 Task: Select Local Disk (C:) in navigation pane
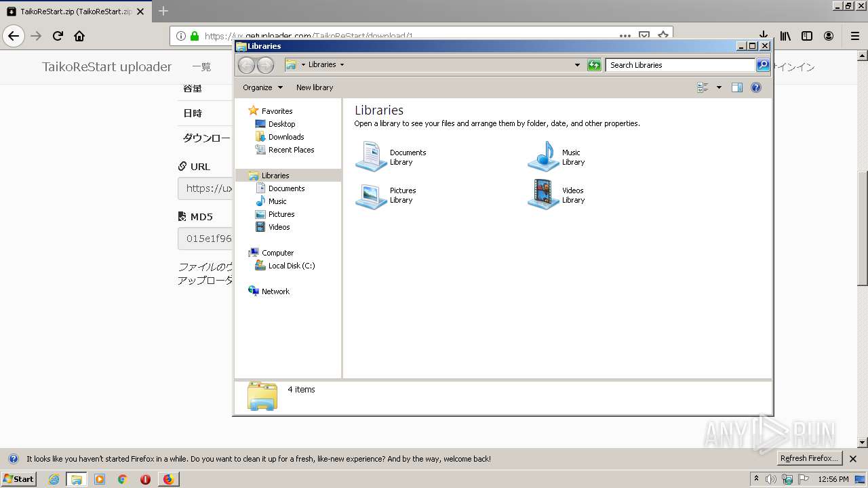pos(291,266)
